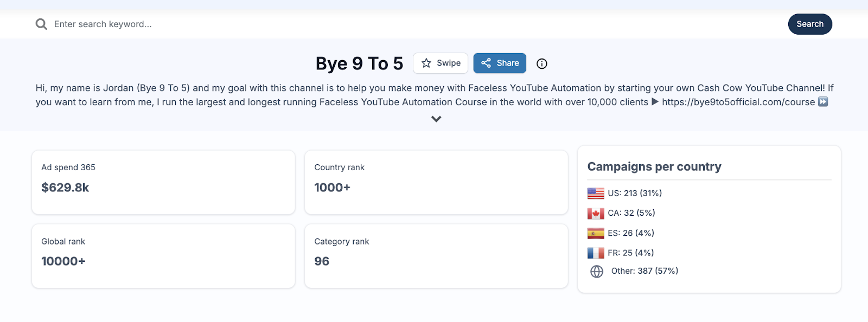Viewport: 868px width, 322px height.
Task: Click the 'Global rank' label
Action: tap(63, 242)
